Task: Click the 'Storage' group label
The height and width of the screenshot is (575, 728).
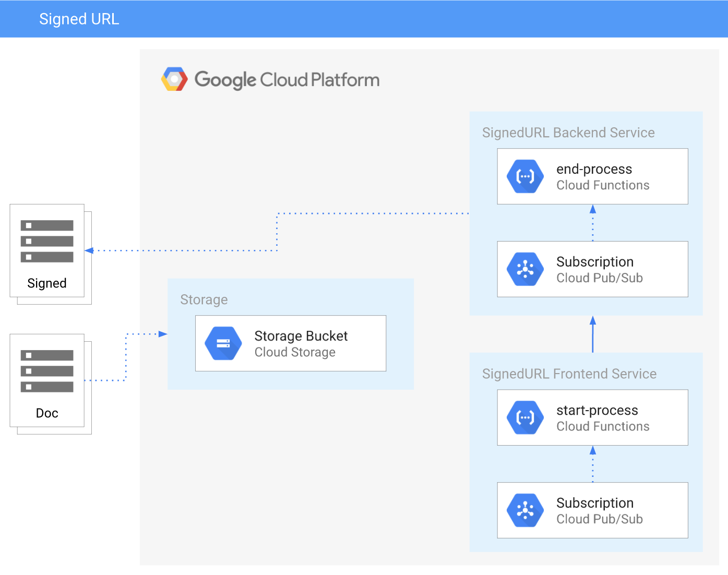Action: click(204, 300)
